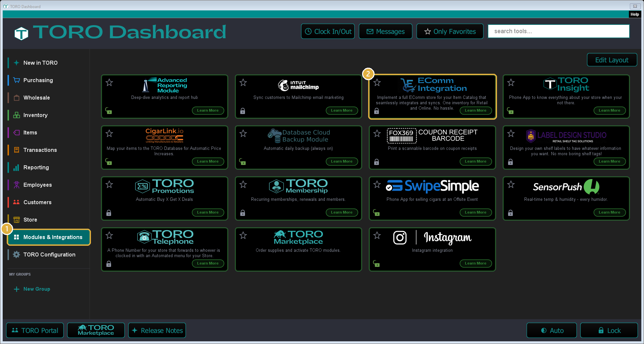Open New in TORO sidebar section
The image size is (644, 344).
[48, 63]
